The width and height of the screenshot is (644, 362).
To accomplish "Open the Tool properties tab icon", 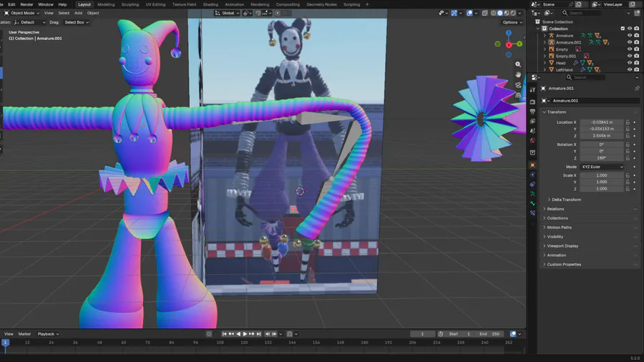I will tap(532, 90).
